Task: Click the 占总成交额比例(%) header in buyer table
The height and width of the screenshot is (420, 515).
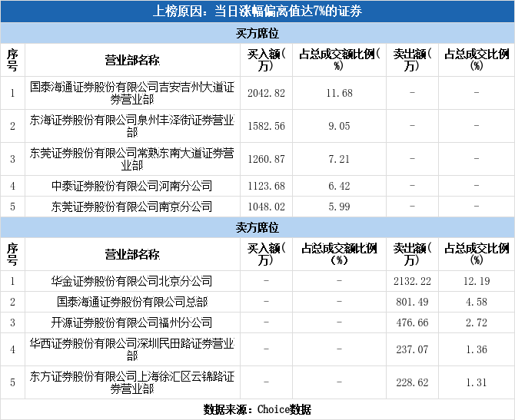Action: 339,60
